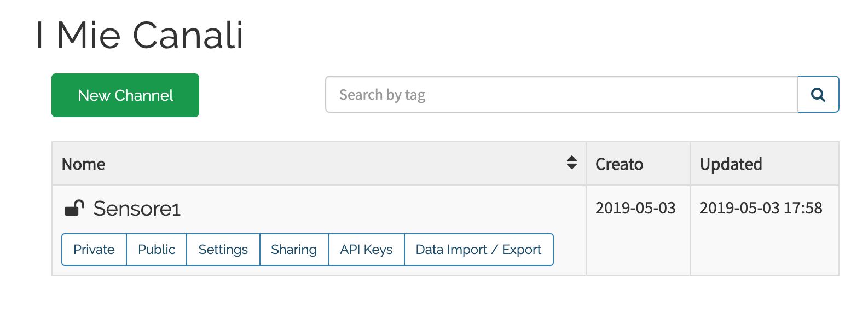
Task: Click the sort arrows icon in Nome column
Action: [571, 163]
